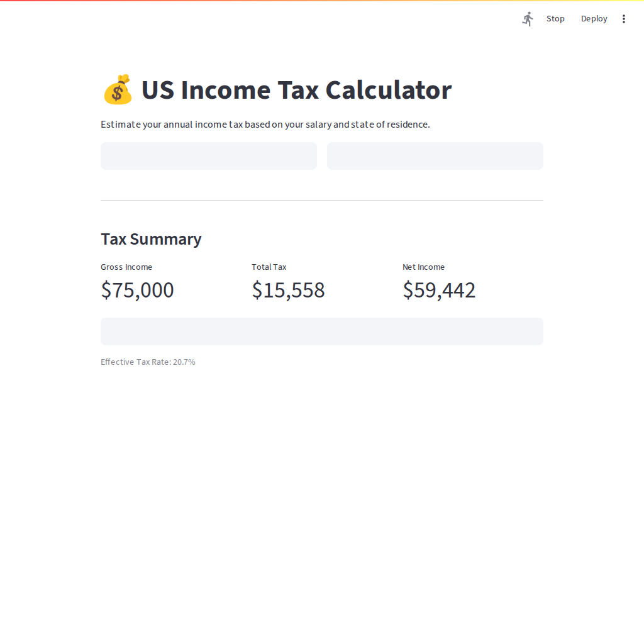Open the three-dot main menu
The height and width of the screenshot is (644, 644).
tap(624, 19)
